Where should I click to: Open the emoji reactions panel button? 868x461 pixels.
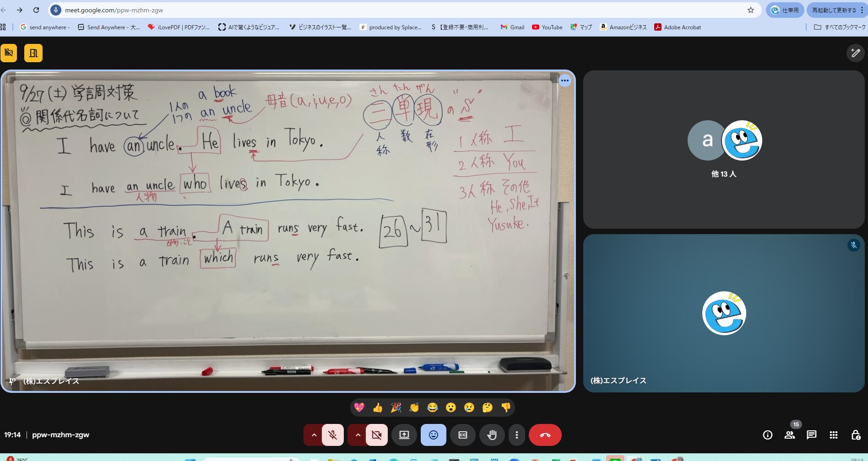pyautogui.click(x=433, y=435)
